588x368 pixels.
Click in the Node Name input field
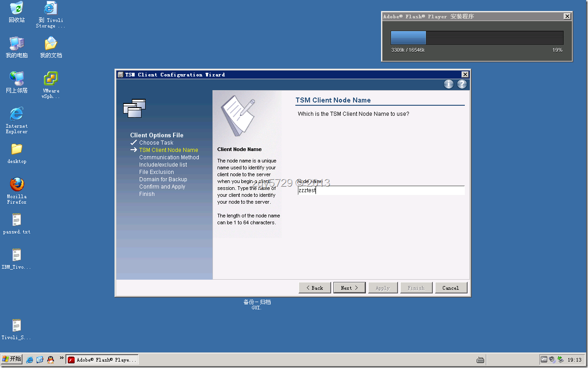[381, 190]
